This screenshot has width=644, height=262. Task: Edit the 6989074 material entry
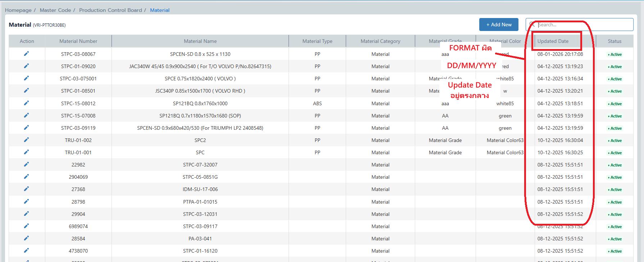coord(26,226)
